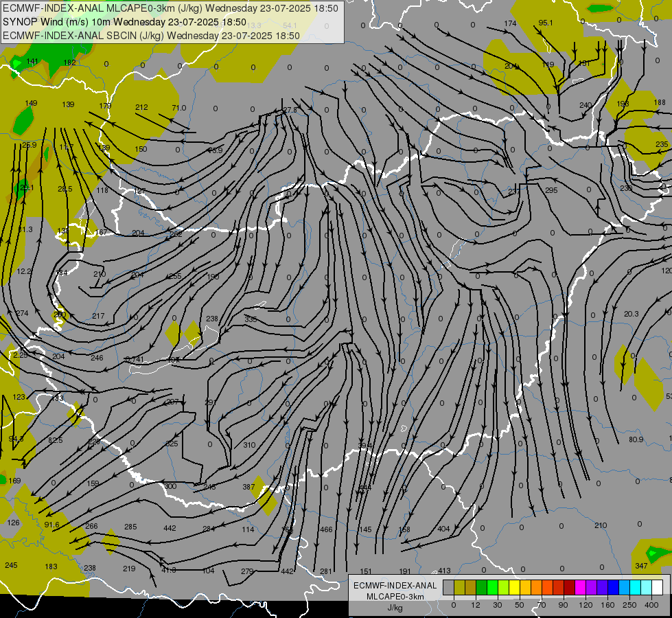Click the SBCIN header title line
The height and width of the screenshot is (618, 672).
tap(151, 36)
